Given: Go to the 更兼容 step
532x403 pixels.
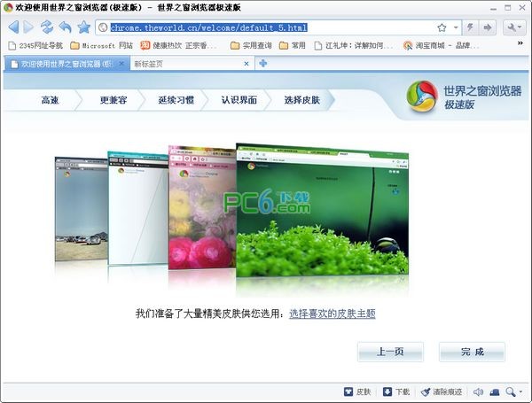Looking at the screenshot, I should point(113,100).
